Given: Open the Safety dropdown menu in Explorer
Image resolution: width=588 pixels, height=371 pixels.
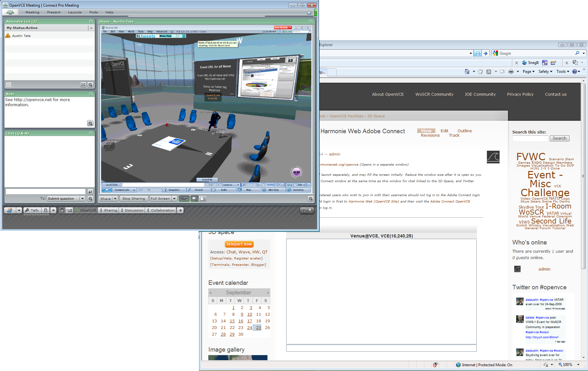Looking at the screenshot, I should (x=545, y=72).
